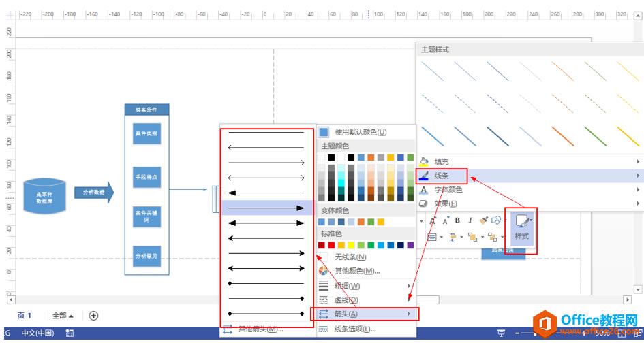Open the text alignment dropdown arrow
This screenshot has height=343, width=644.
tap(441, 237)
